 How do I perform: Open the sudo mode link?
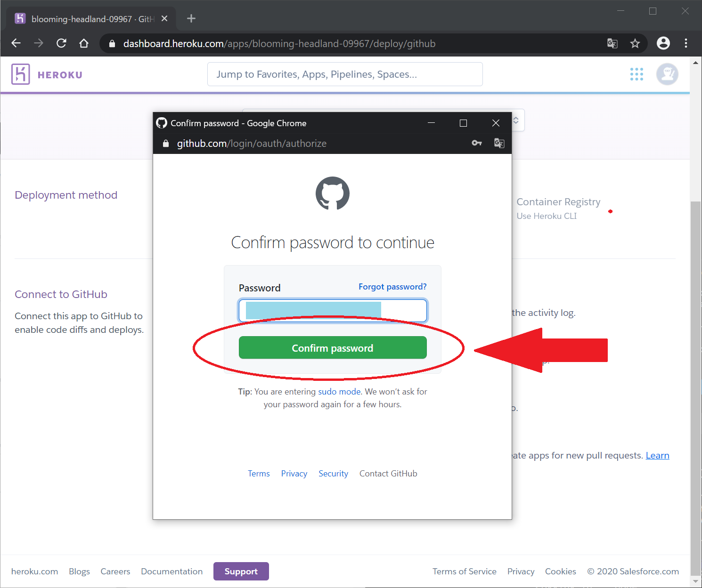339,392
